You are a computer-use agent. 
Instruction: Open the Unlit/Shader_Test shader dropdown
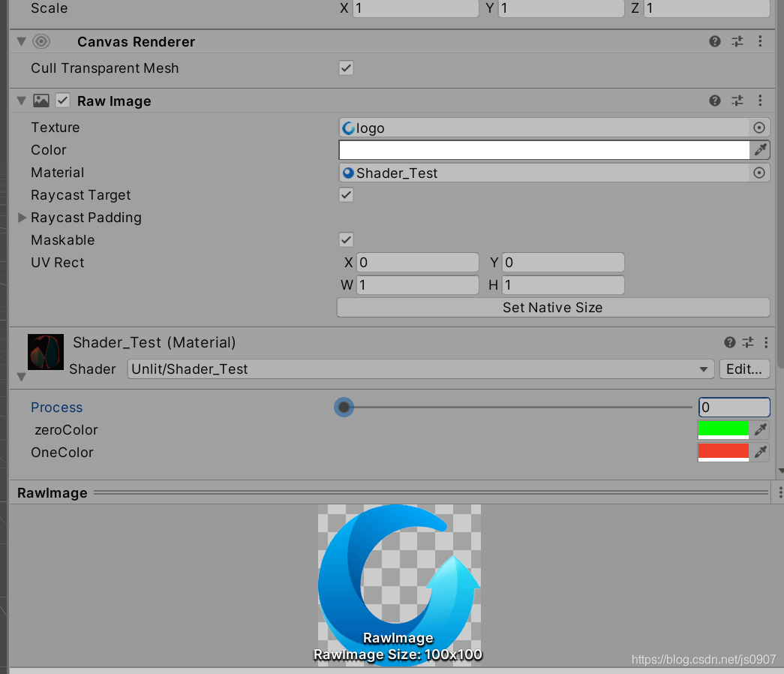coord(420,369)
